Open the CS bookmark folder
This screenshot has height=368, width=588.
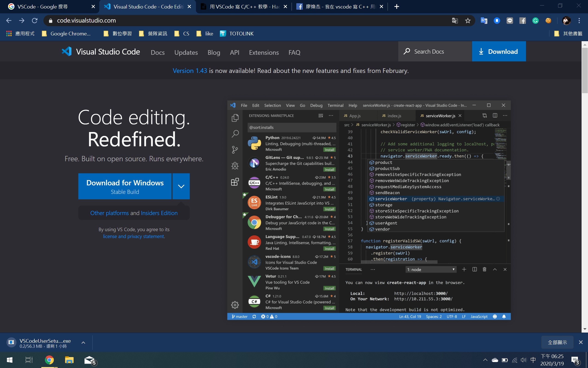(182, 34)
